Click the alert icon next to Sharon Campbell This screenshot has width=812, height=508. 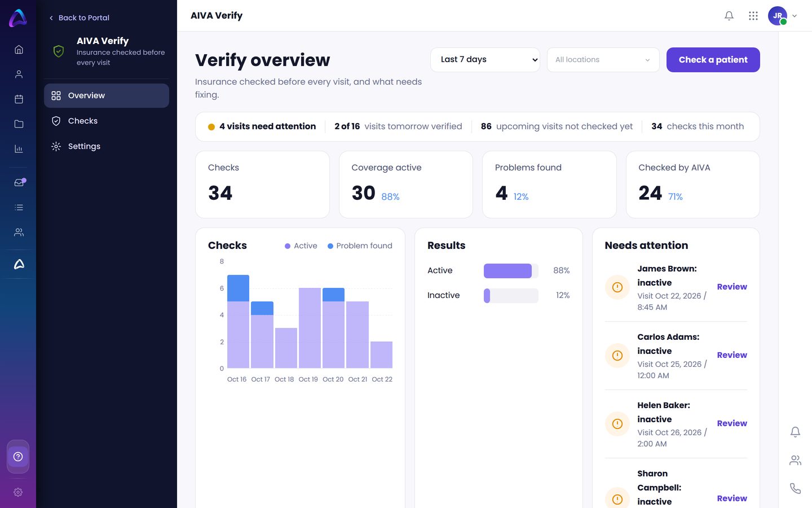(x=617, y=499)
